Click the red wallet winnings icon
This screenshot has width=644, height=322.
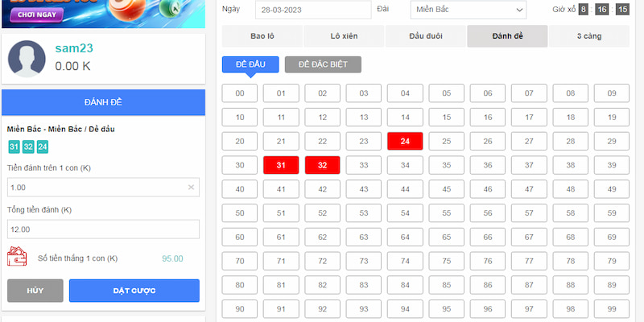click(x=19, y=258)
